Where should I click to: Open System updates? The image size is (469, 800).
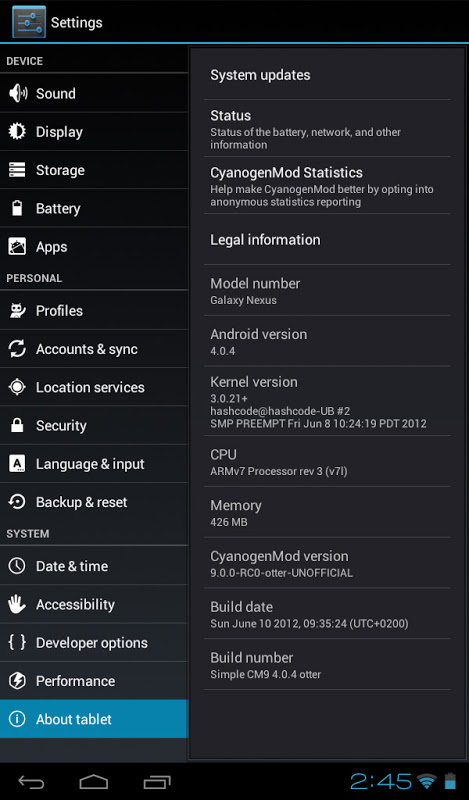tap(327, 75)
